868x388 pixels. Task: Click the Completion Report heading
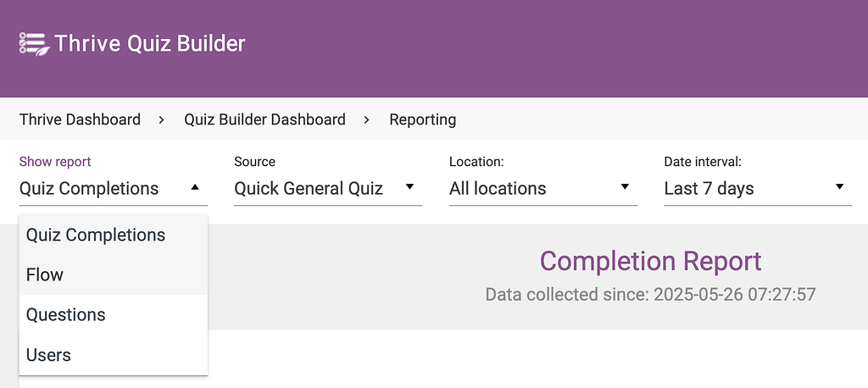[x=650, y=261]
